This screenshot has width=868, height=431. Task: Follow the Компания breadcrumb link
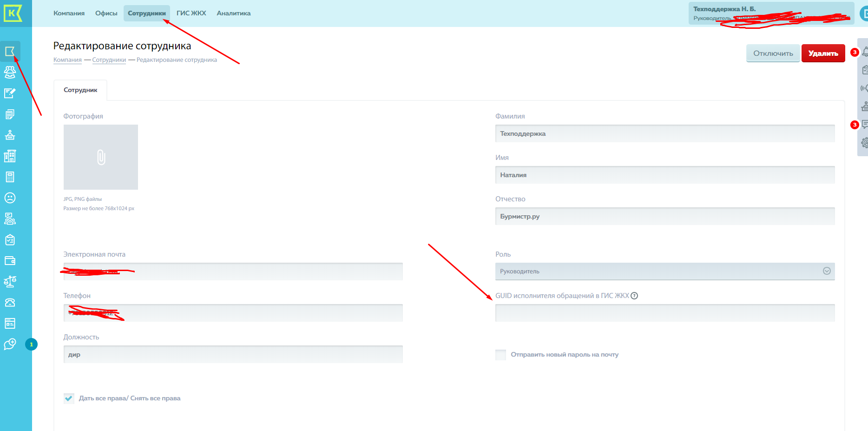(x=67, y=60)
